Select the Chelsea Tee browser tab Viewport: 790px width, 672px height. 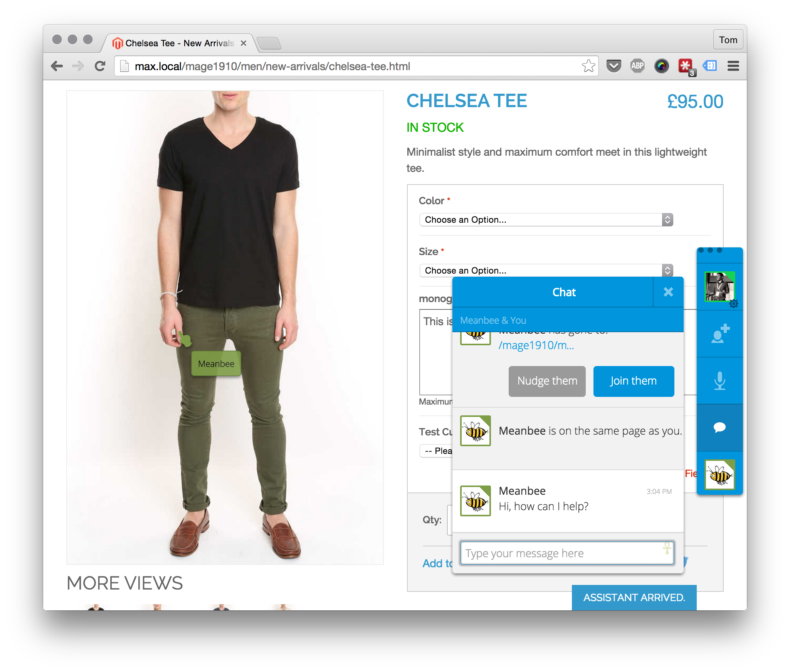point(180,43)
